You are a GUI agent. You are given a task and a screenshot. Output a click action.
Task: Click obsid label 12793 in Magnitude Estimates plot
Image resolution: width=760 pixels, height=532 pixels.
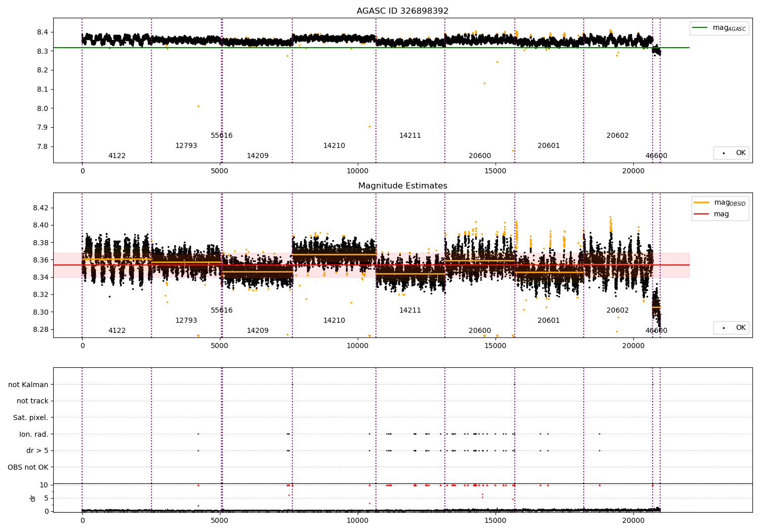tap(186, 320)
